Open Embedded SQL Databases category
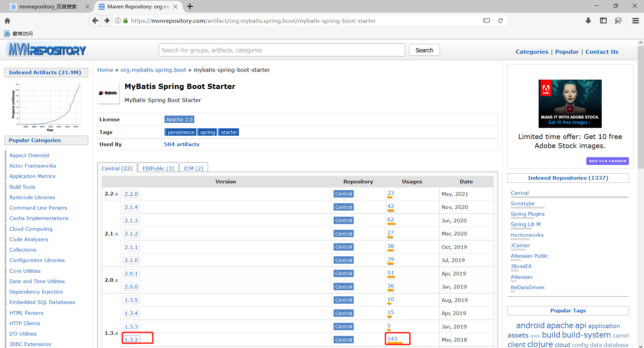The height and width of the screenshot is (348, 644). click(x=42, y=302)
